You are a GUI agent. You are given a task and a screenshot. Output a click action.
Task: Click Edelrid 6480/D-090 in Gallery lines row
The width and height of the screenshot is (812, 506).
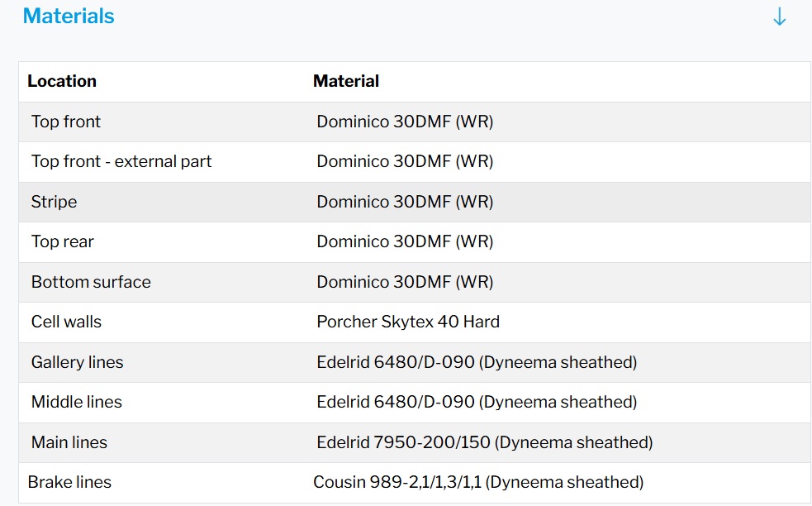coord(477,362)
